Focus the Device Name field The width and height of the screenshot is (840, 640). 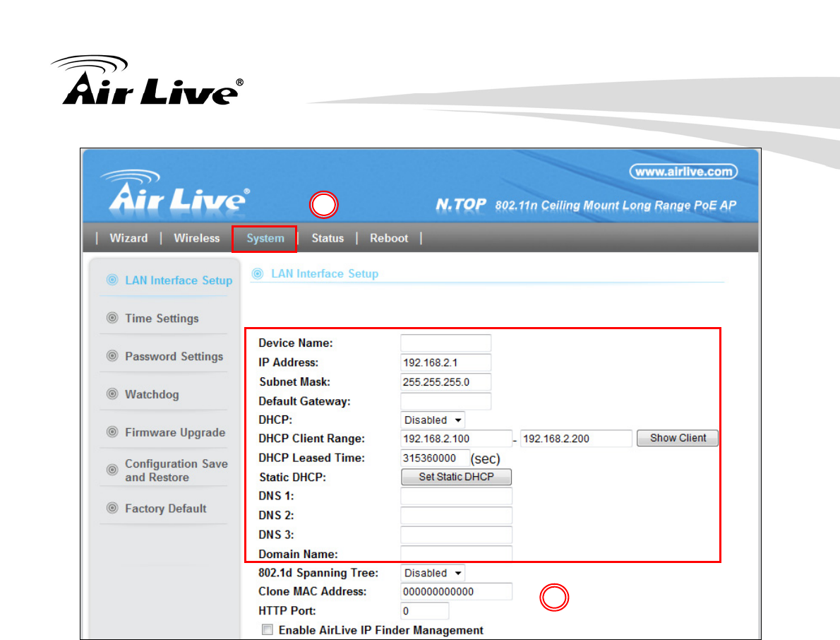coord(445,343)
